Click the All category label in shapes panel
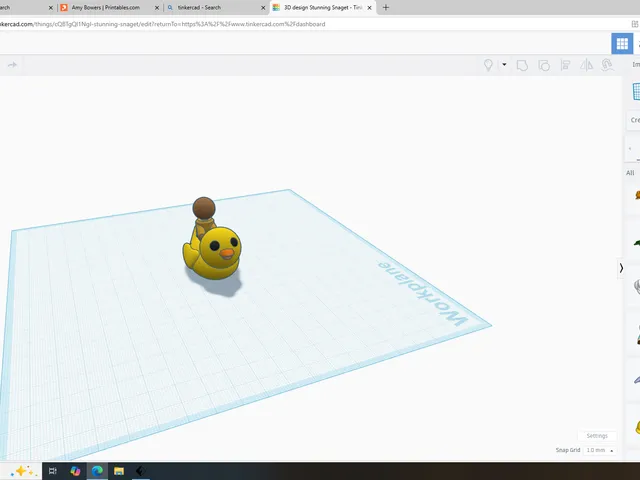640x480 pixels. [630, 173]
